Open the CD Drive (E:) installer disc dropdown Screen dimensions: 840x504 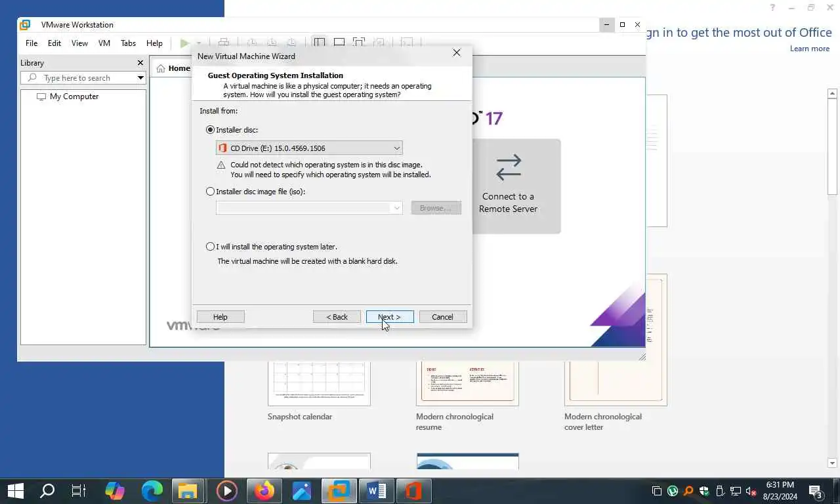[309, 148]
